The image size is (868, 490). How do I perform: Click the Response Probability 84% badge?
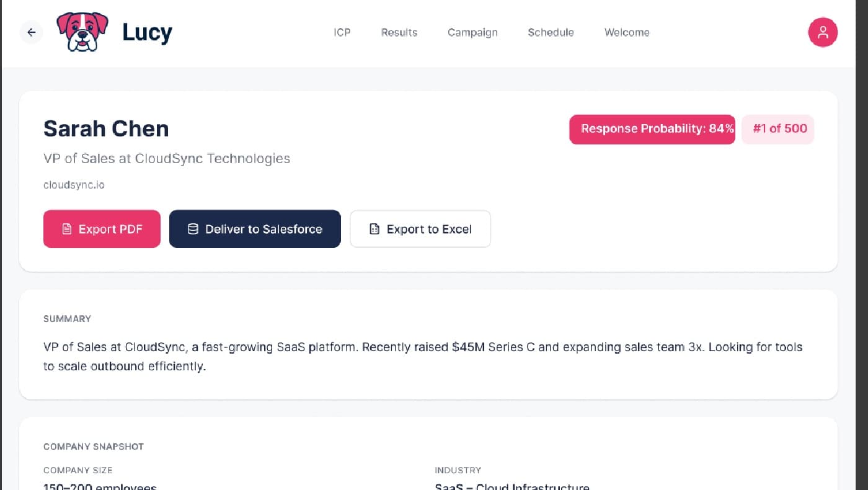652,129
